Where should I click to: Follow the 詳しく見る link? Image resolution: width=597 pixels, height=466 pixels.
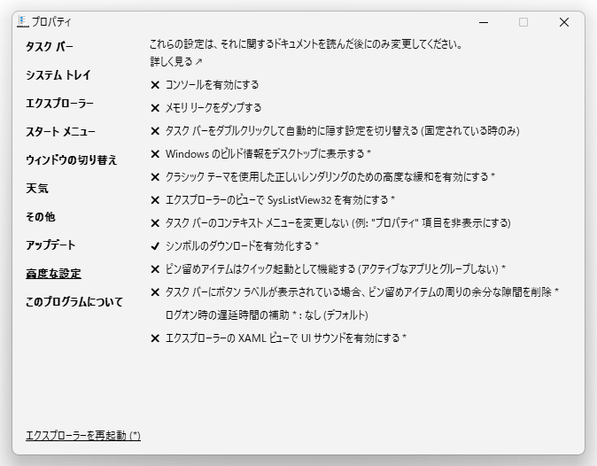[x=176, y=61]
